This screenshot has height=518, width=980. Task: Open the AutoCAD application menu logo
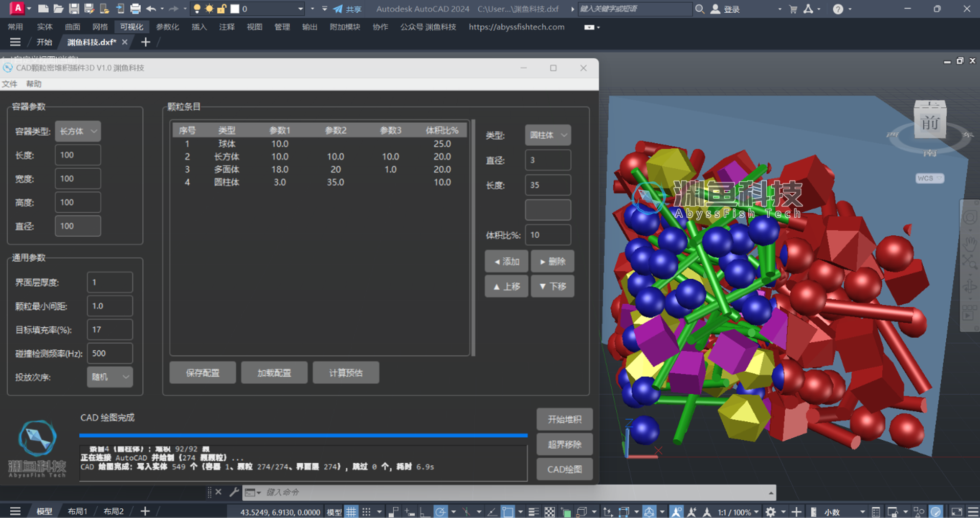click(x=17, y=8)
